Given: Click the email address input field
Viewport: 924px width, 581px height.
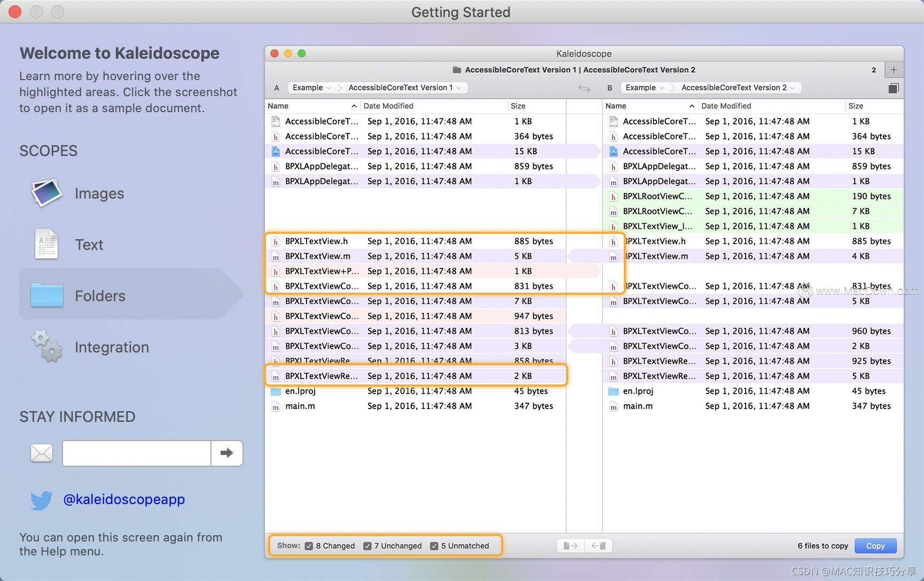Looking at the screenshot, I should click(137, 453).
